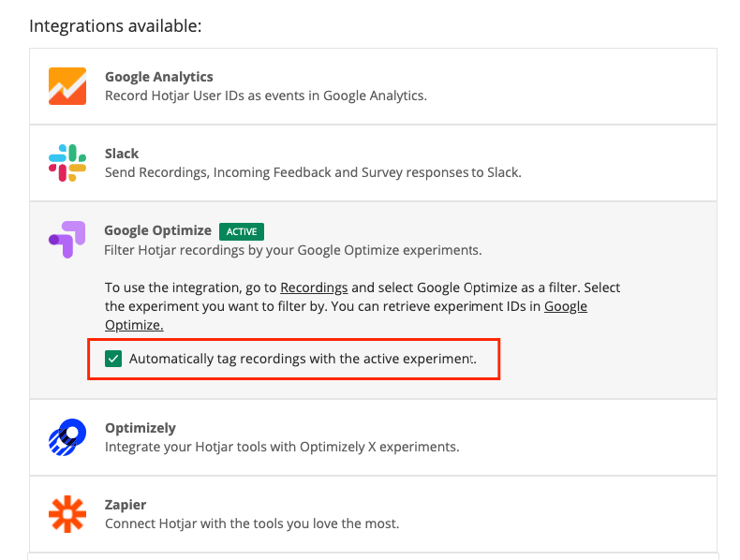The width and height of the screenshot is (740, 560).
Task: Click the Zapier logo icon
Action: [67, 514]
